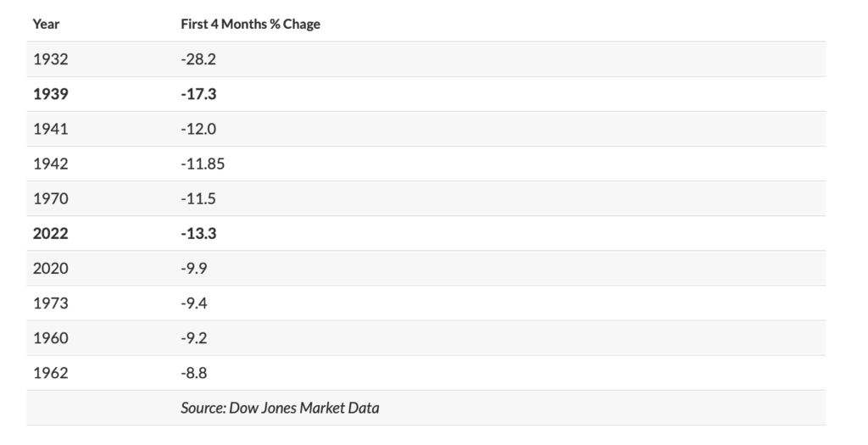Viewport: 868px width, 445px height.
Task: Click the First 4 Months % Chage header
Action: tap(250, 24)
